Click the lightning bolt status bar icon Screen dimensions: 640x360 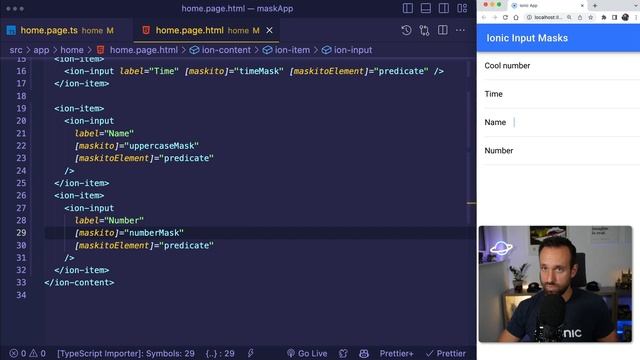pyautogui.click(x=251, y=353)
